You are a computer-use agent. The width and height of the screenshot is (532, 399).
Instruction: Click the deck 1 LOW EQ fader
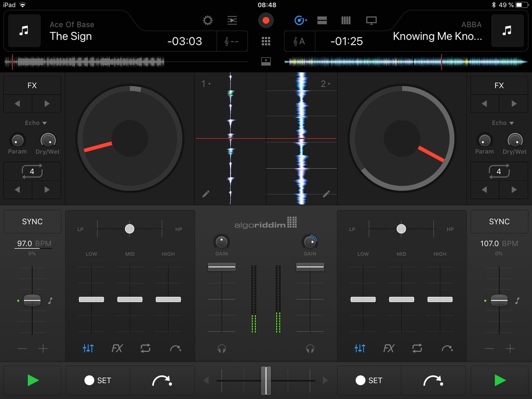91,299
